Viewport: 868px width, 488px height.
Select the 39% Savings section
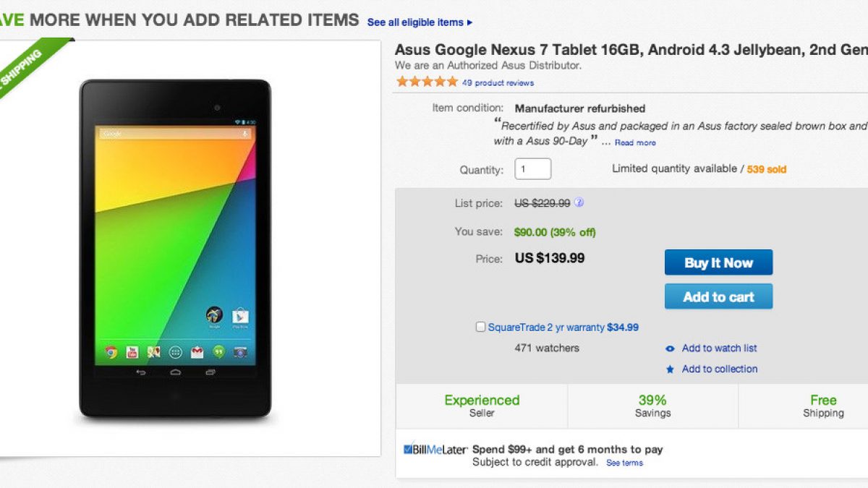[652, 406]
